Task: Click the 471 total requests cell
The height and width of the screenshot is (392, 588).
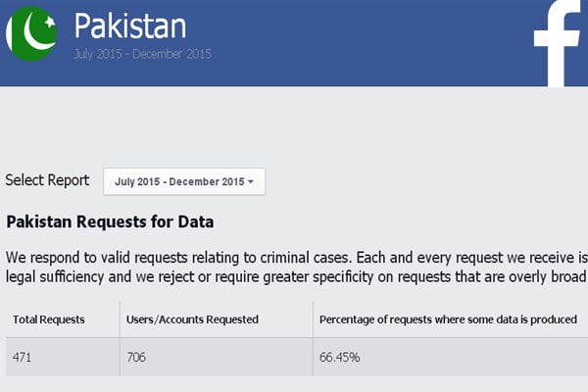Action: pos(22,357)
